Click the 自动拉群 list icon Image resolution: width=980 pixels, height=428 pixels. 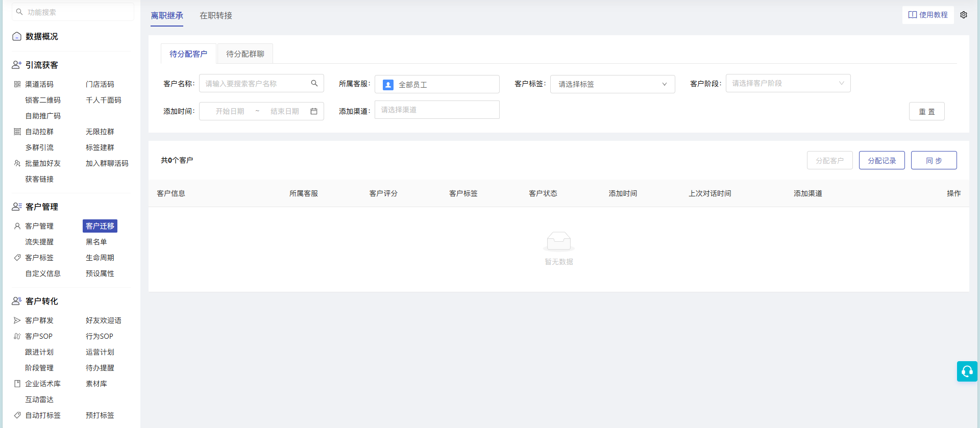click(x=17, y=132)
